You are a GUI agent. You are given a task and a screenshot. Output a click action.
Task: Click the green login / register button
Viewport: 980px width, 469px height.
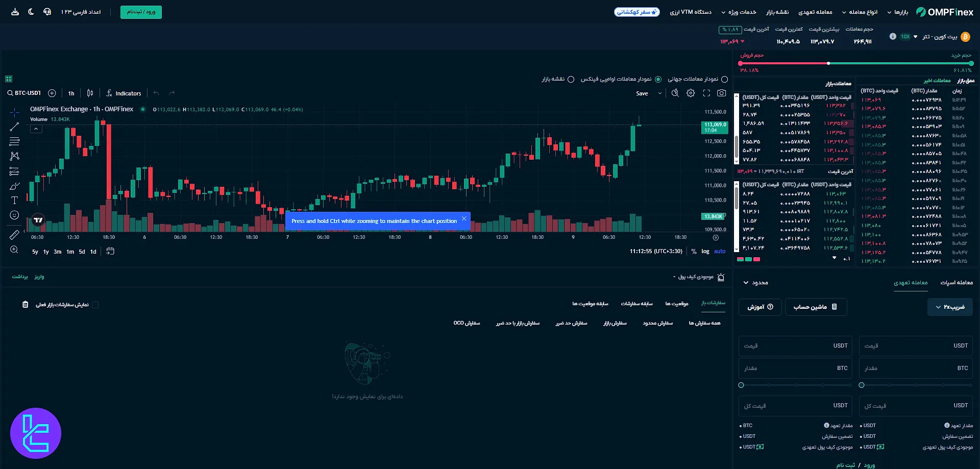pos(141,12)
